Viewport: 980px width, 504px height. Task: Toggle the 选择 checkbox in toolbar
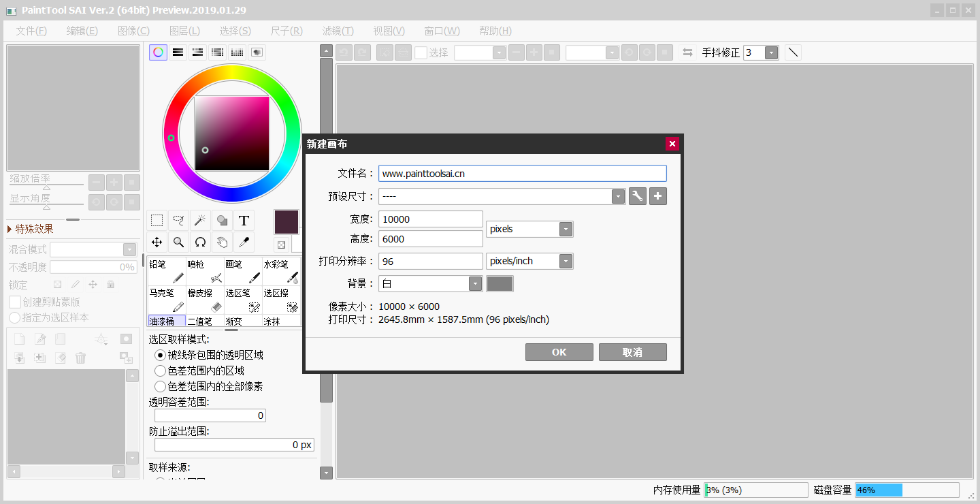421,52
